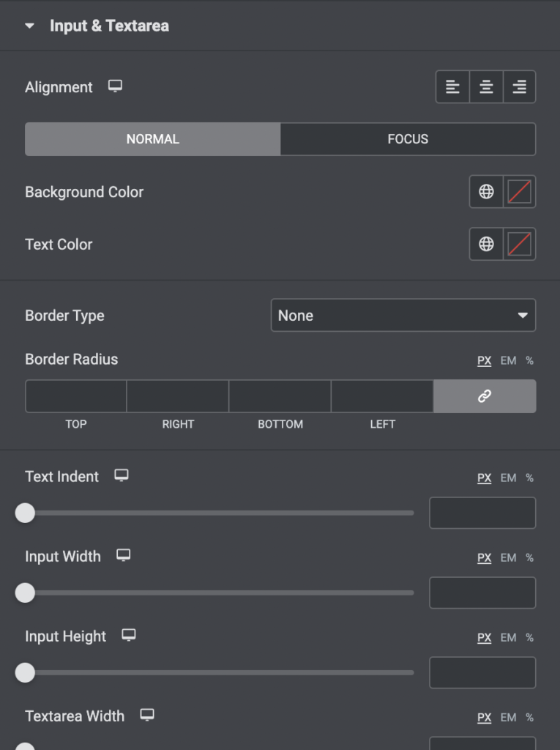
Task: Click the PX unit for Input Height
Action: 483,637
